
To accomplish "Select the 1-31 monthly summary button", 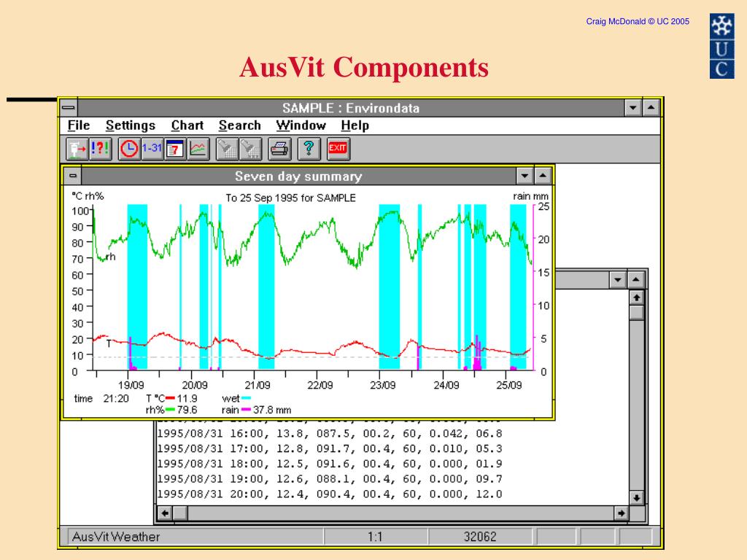I will coord(152,149).
